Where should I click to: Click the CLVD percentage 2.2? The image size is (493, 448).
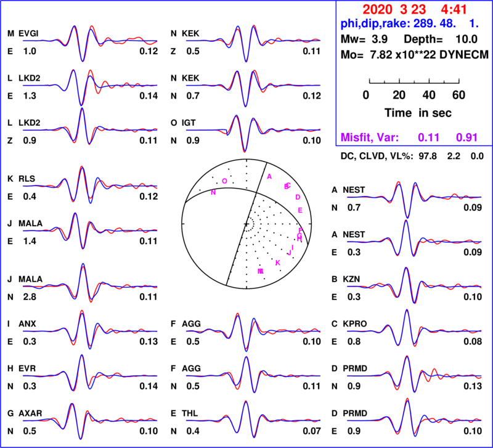(454, 157)
